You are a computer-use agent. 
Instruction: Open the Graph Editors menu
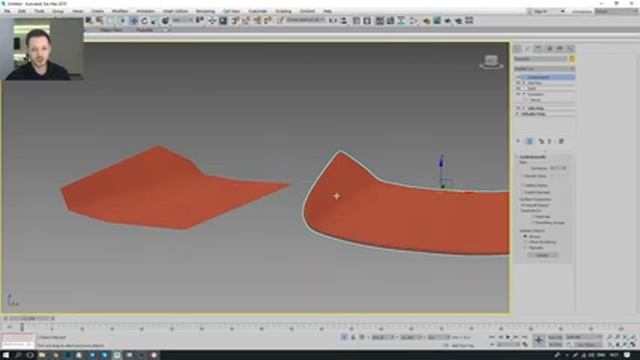tap(176, 11)
